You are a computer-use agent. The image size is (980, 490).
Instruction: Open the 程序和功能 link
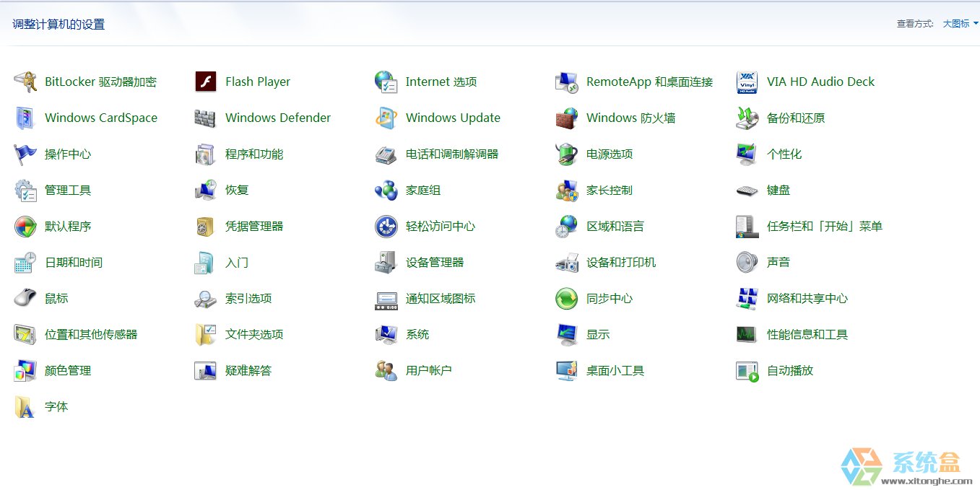pyautogui.click(x=254, y=154)
